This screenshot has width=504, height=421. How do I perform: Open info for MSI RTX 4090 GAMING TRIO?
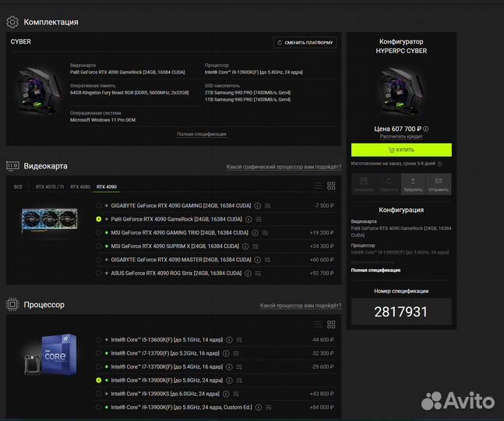point(255,233)
